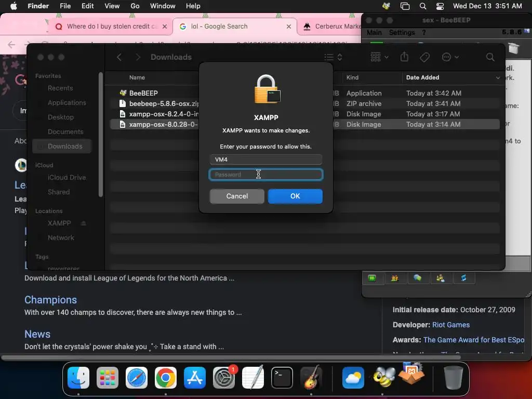Open Downloads in Finder sidebar

[x=62, y=146]
